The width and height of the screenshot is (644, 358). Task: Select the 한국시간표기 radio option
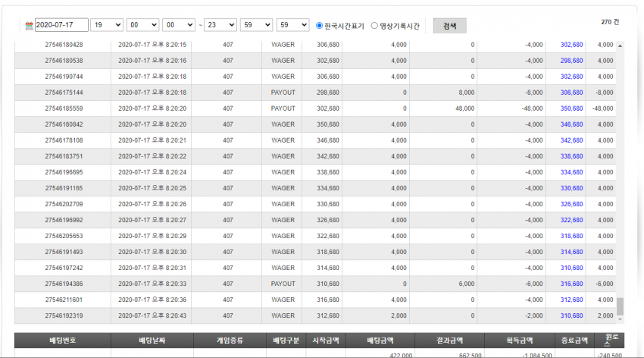[x=319, y=26]
